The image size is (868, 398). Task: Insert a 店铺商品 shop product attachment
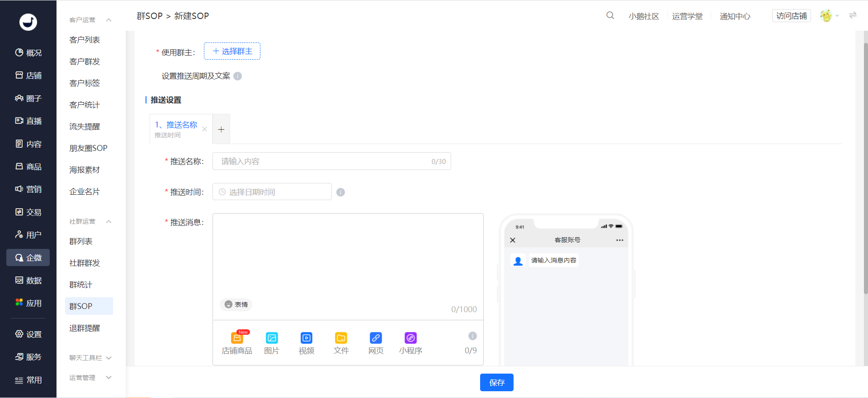(237, 343)
